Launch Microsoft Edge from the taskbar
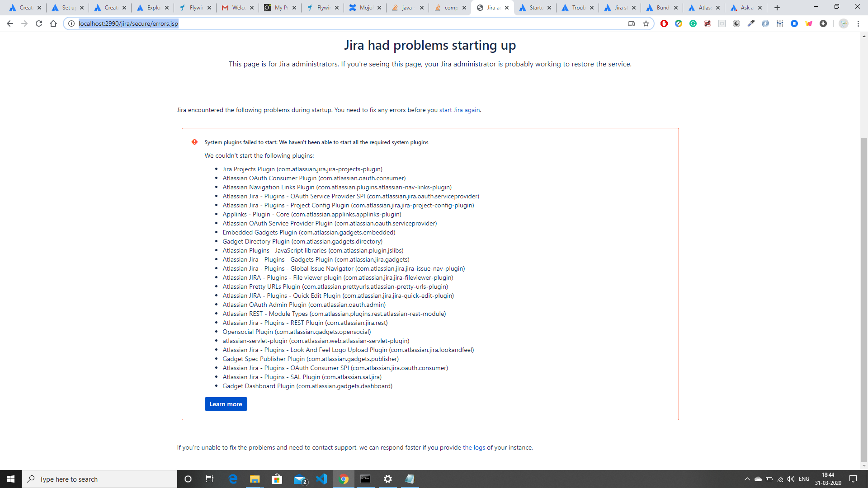Screen dimensions: 868x488 click(233, 479)
